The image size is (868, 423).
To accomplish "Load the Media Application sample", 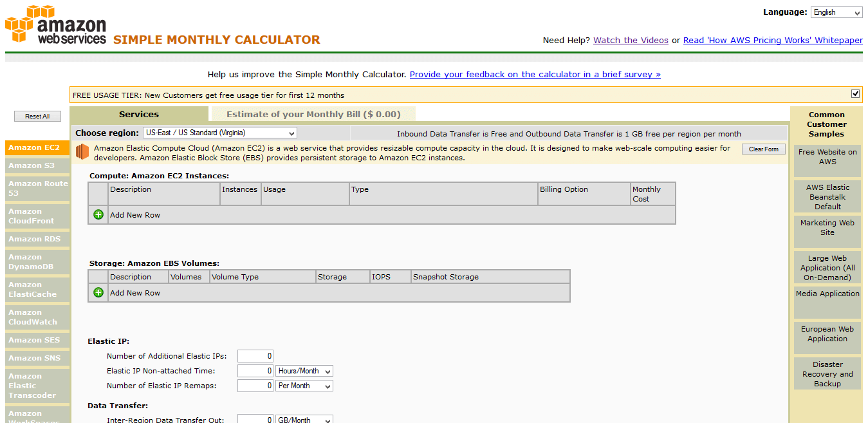I will point(827,303).
